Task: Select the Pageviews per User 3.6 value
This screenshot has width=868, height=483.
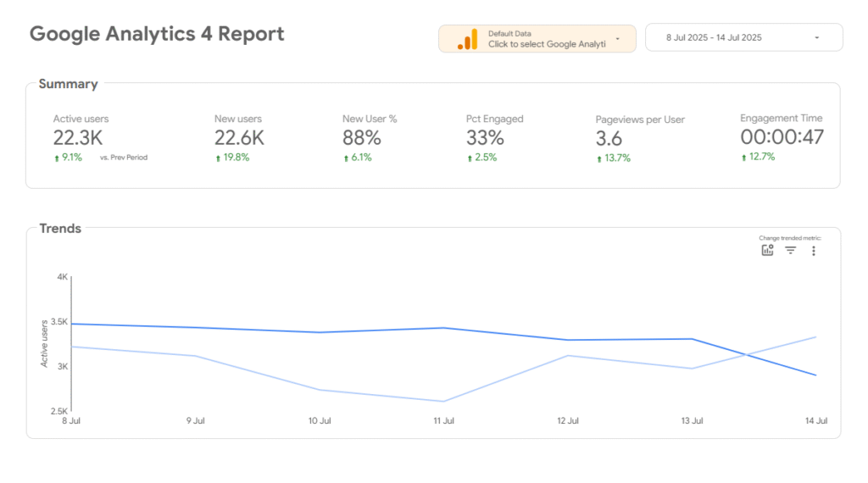Action: (x=609, y=138)
